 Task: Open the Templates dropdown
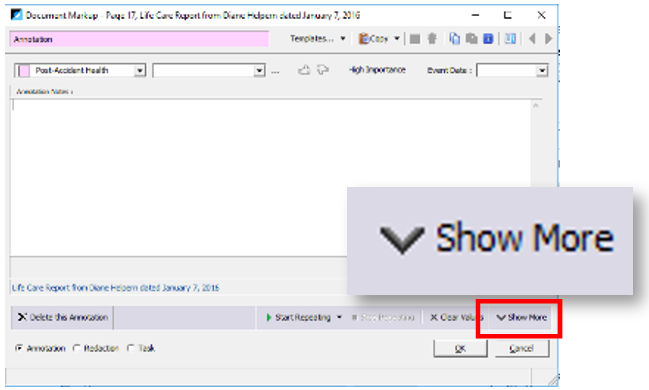click(x=317, y=39)
